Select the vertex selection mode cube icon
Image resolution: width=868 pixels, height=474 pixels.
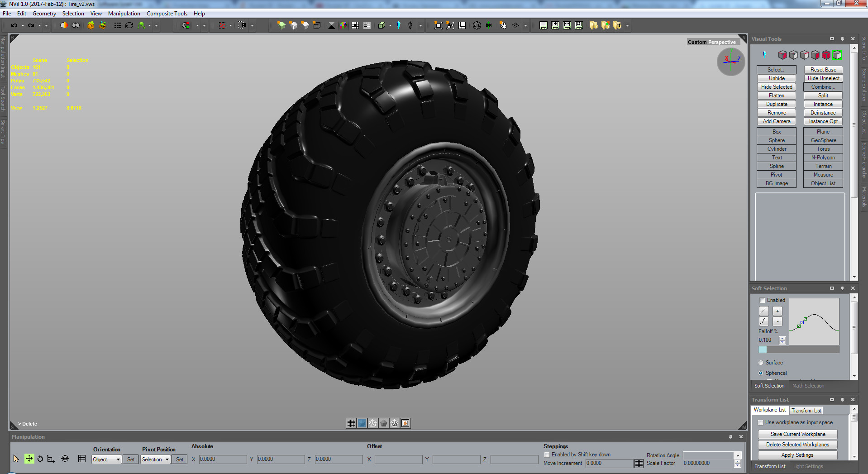pos(793,54)
